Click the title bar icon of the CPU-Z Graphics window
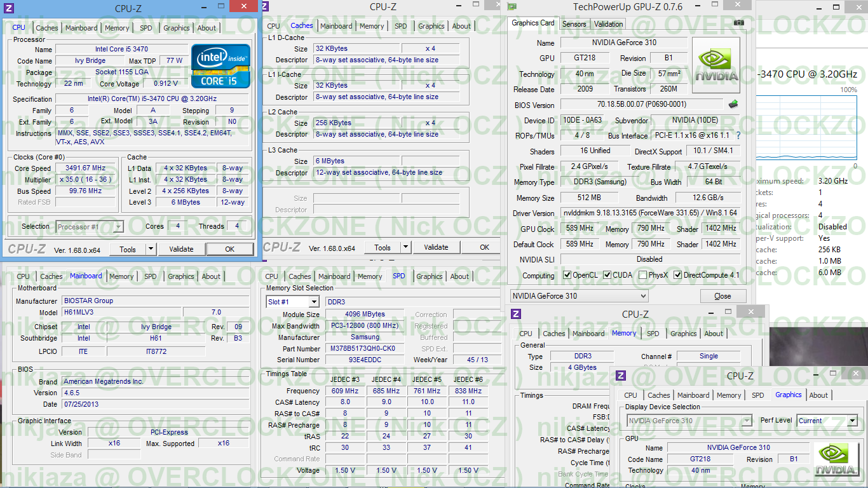The width and height of the screenshot is (868, 488). point(621,376)
